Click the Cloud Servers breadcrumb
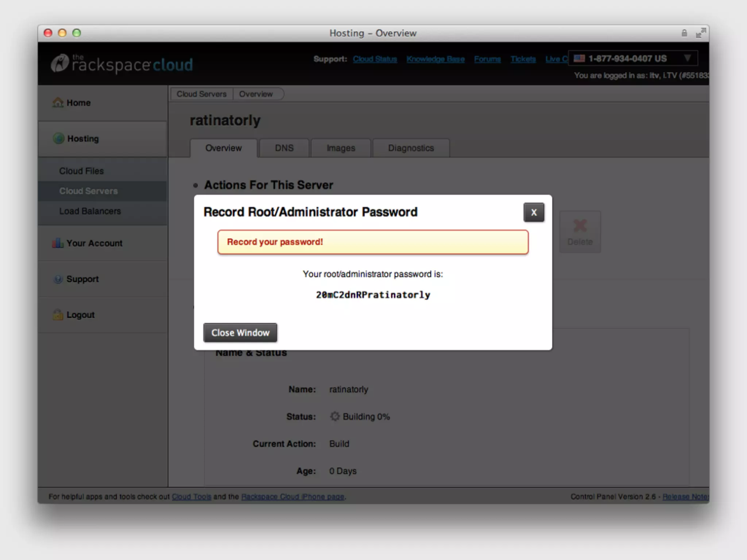This screenshot has height=560, width=747. click(x=201, y=94)
